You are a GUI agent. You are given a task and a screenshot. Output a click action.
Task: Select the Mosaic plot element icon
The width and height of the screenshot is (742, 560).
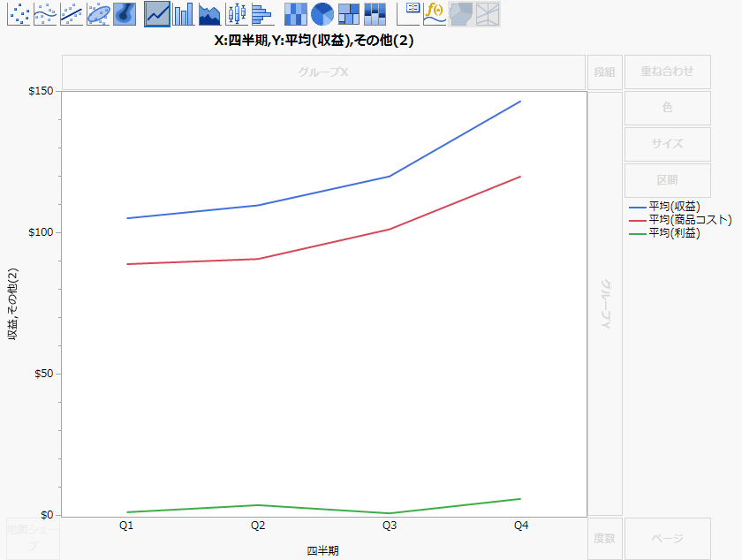pyautogui.click(x=375, y=14)
